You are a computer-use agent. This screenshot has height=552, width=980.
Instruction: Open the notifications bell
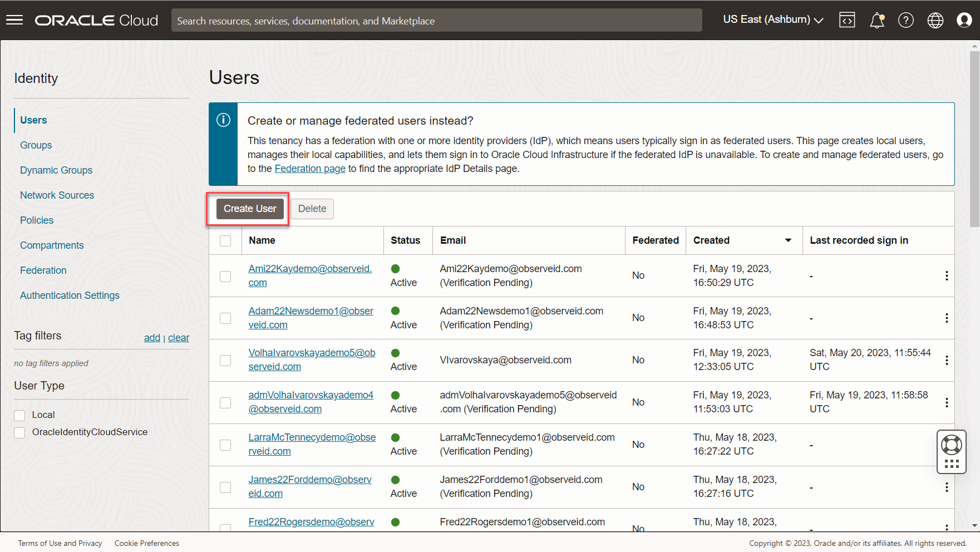876,21
